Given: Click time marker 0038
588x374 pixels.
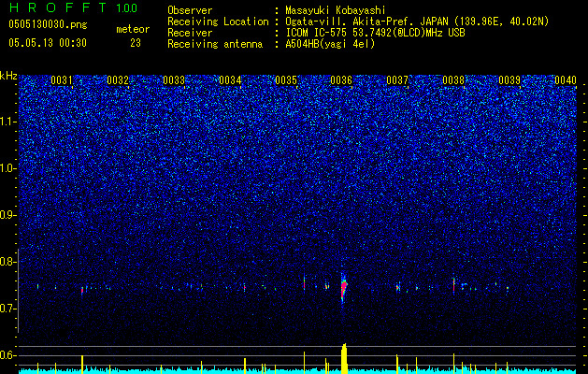Looking at the screenshot, I should coord(453,80).
